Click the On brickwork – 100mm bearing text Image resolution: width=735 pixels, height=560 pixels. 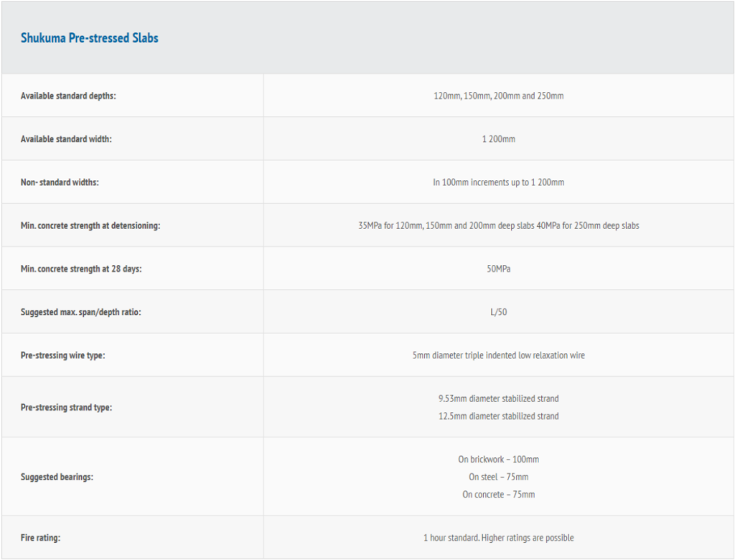click(x=498, y=459)
